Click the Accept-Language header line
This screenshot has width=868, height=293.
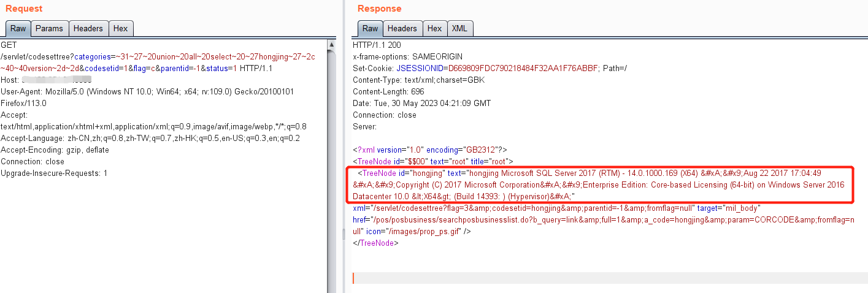[x=150, y=139]
